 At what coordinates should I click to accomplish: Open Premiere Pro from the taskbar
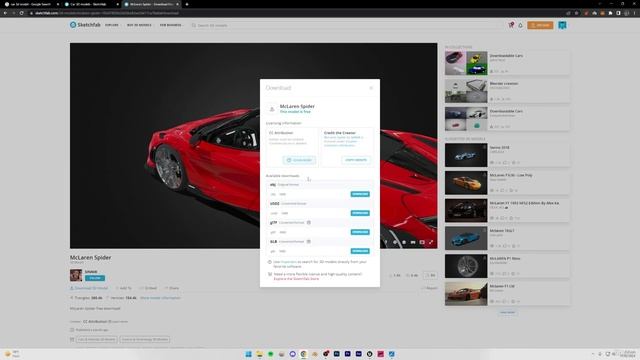tap(348, 354)
